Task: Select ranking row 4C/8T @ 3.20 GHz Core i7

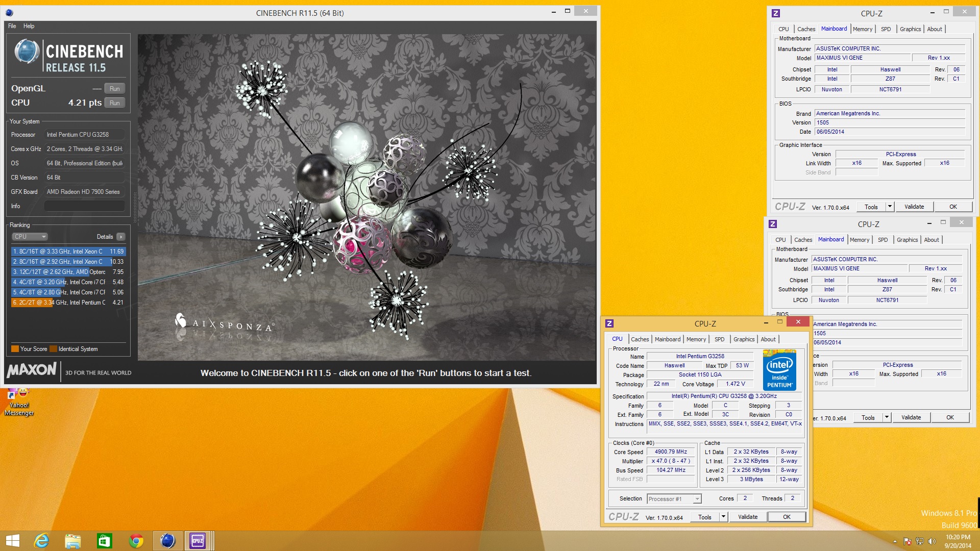Action: 68,282
